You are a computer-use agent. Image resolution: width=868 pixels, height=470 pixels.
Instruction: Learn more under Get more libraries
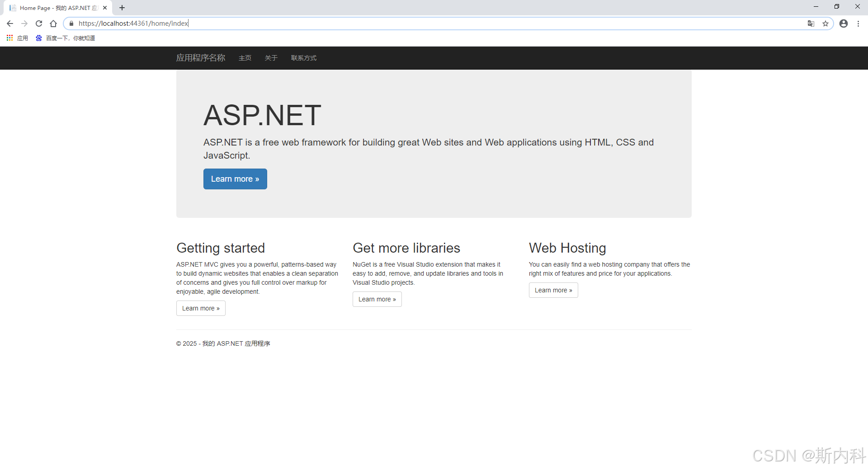click(377, 299)
